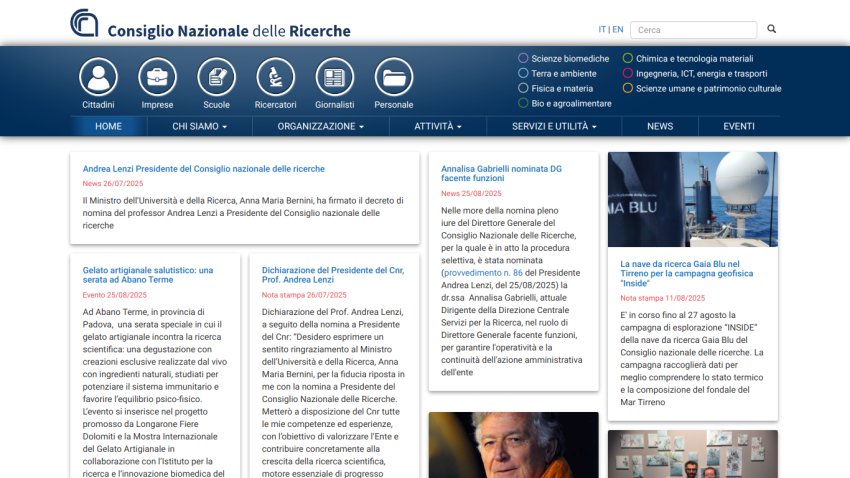Open Dichiarazione del Presidente del Cnr title
This screenshot has height=478, width=850.
pos(333,275)
